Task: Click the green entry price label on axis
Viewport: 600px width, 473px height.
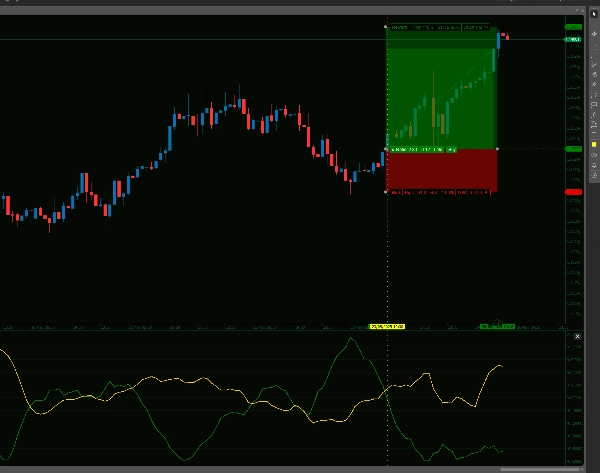Action: click(574, 149)
